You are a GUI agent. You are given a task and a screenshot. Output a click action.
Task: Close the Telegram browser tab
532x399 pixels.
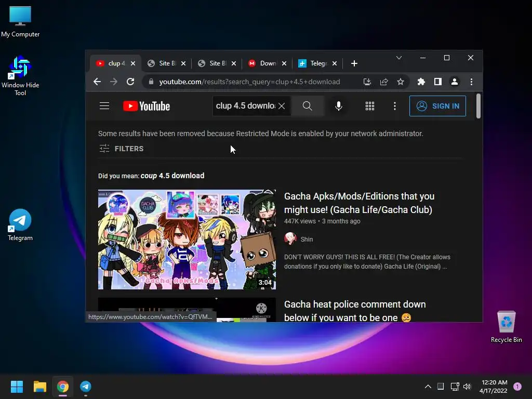(335, 63)
